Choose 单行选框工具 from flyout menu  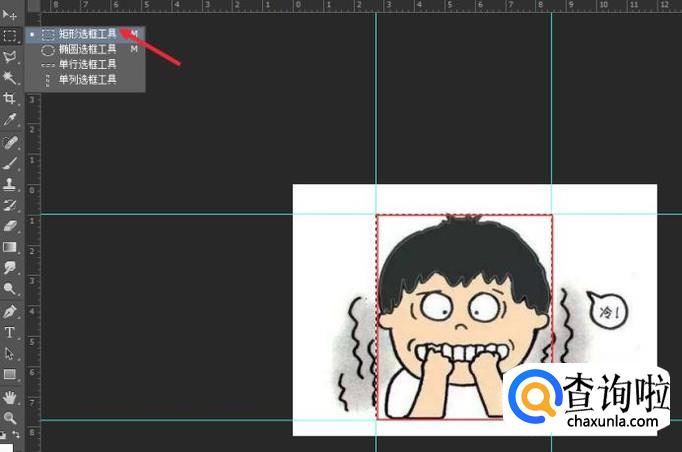[85, 64]
